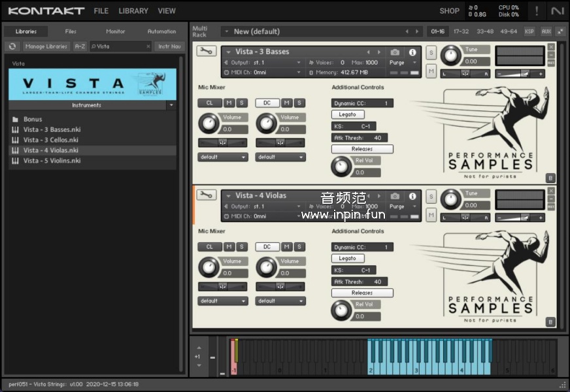Click the wrench icon for Vista - 3 Basses
This screenshot has height=392, width=570.
click(207, 52)
